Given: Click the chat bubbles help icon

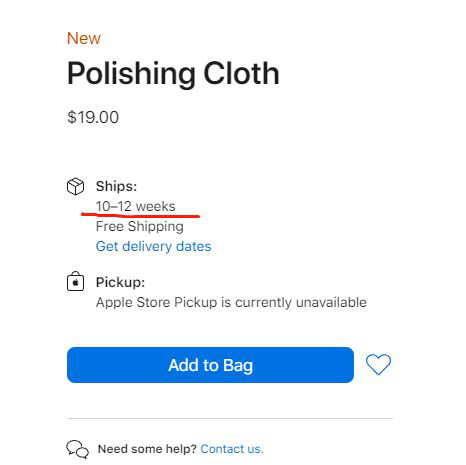Looking at the screenshot, I should (77, 449).
